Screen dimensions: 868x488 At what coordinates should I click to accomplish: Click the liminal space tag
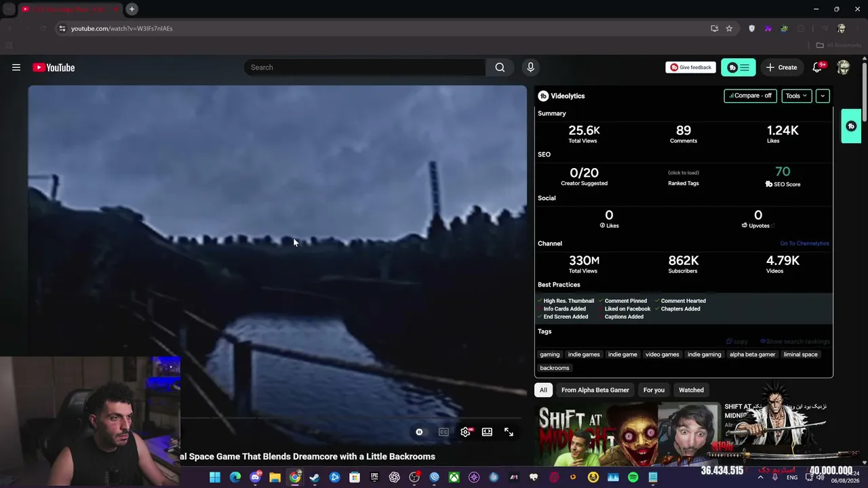coord(801,354)
